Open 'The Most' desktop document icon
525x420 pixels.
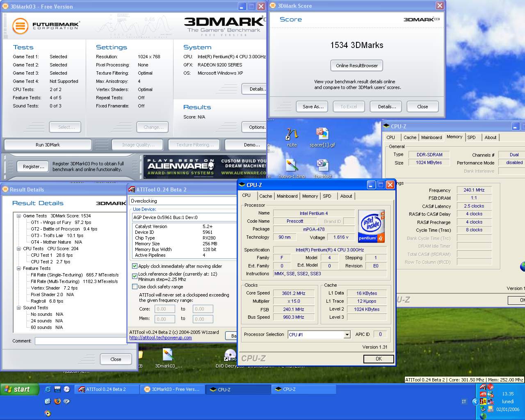coord(322,168)
